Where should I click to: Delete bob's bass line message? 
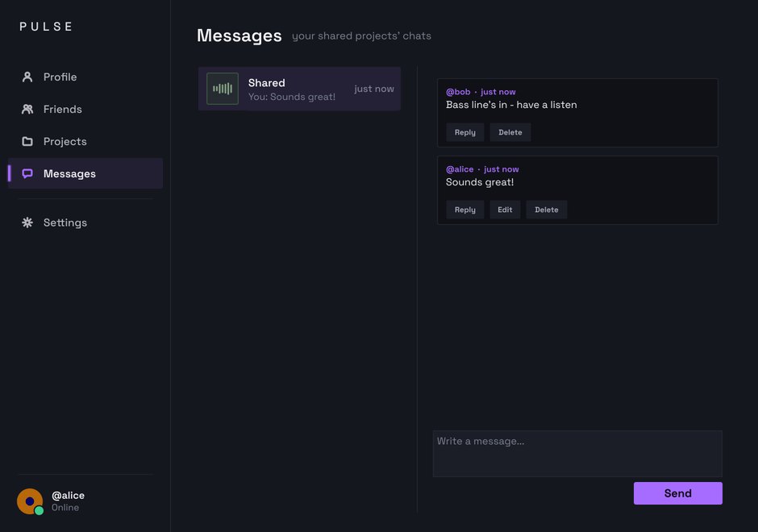coord(510,132)
